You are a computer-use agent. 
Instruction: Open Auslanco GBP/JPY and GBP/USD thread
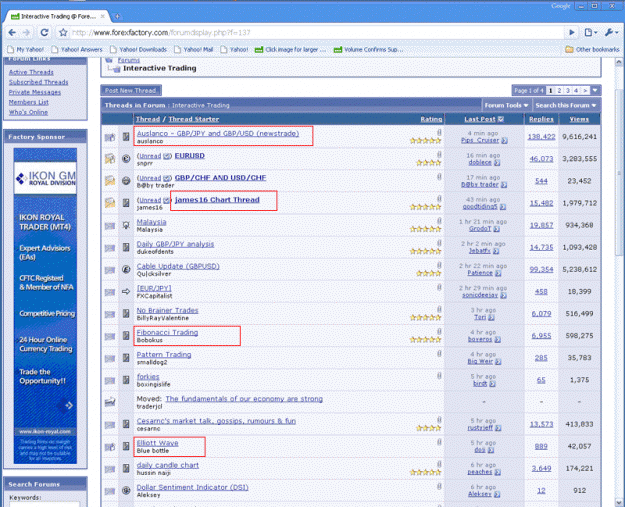pos(218,134)
